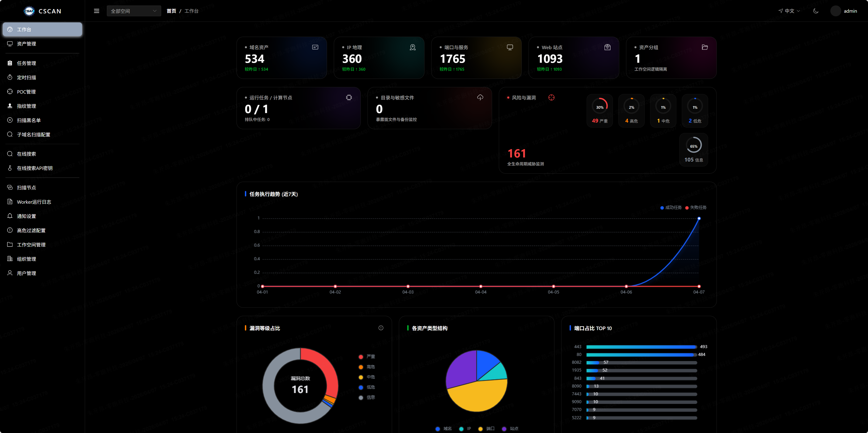Click the 工作空间管理 folder icon

pyautogui.click(x=10, y=244)
